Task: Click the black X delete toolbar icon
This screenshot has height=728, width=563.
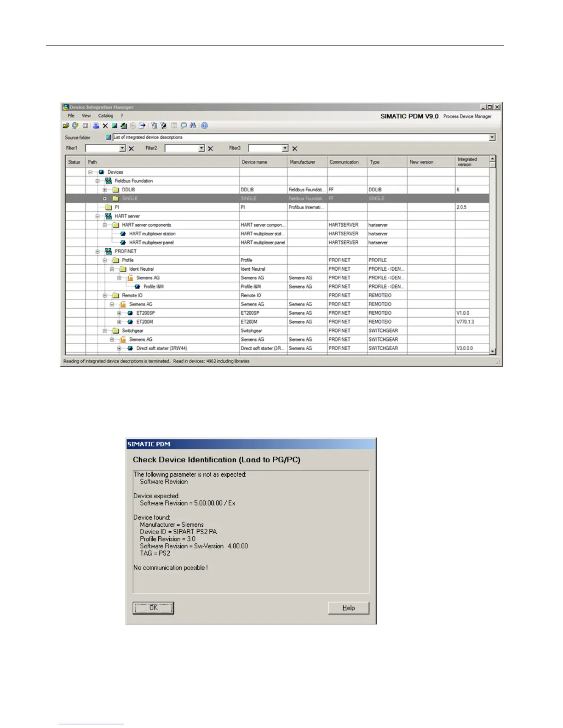Action: pyautogui.click(x=105, y=125)
